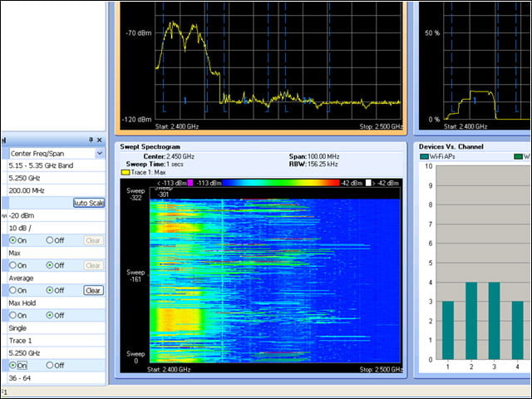Select Off radio in row above Max
The image size is (532, 399).
coord(50,240)
